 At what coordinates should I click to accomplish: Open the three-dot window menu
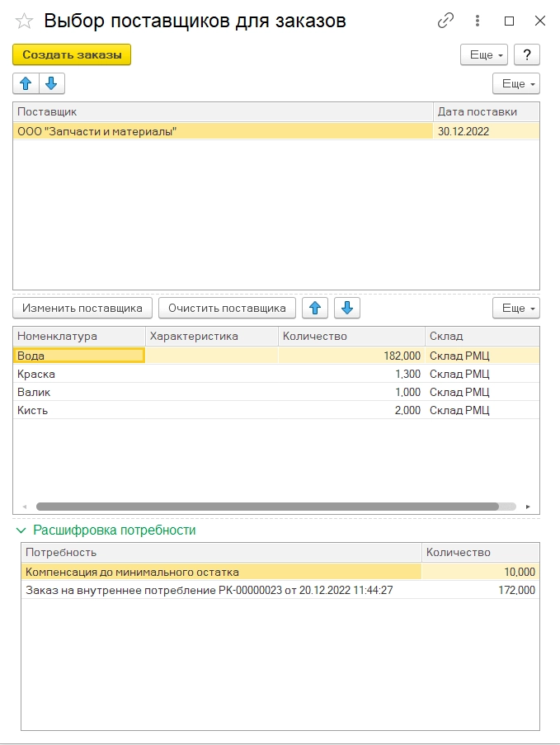pyautogui.click(x=478, y=21)
